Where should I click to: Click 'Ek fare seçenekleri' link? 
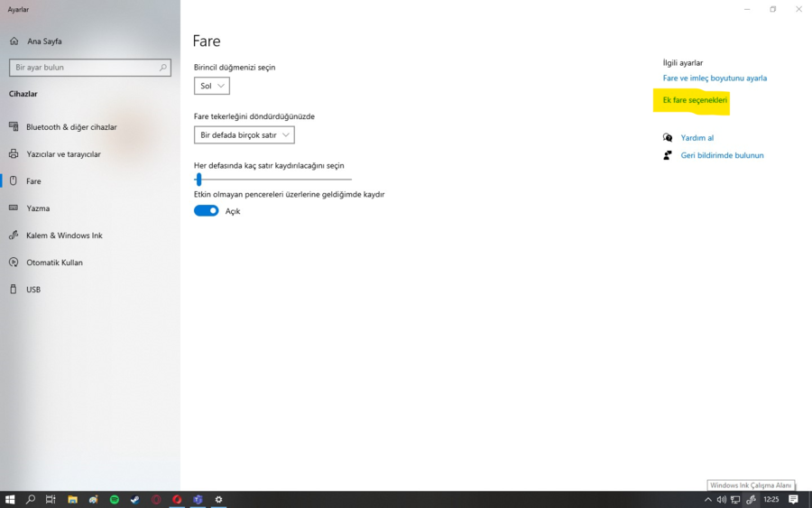tap(695, 100)
